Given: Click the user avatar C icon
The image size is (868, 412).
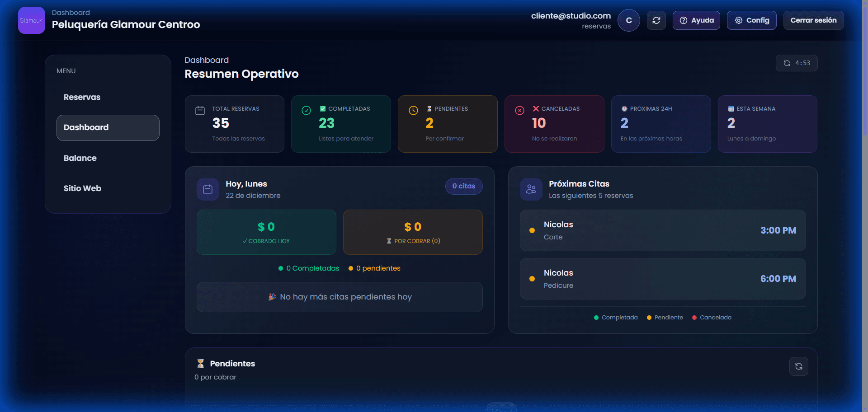Looking at the screenshot, I should click(628, 20).
